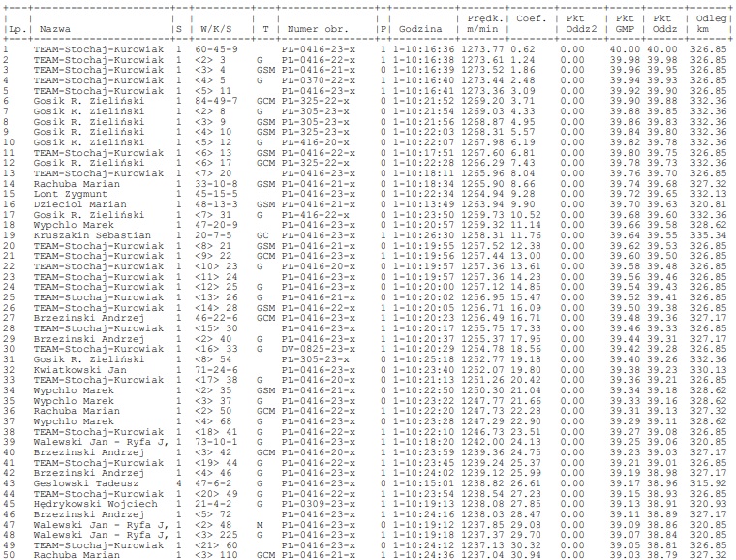Select the Coef. column header
The image size is (736, 560).
(x=531, y=17)
